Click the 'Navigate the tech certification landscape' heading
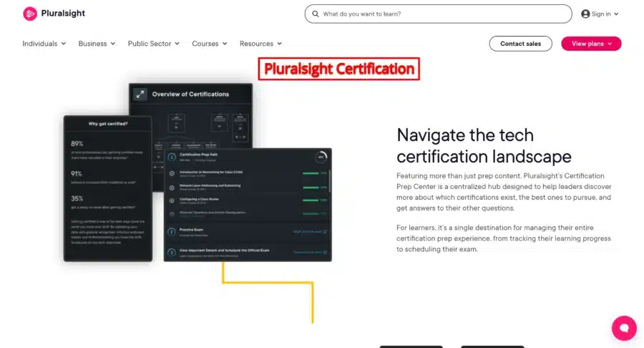Image resolution: width=644 pixels, height=348 pixels. (484, 146)
